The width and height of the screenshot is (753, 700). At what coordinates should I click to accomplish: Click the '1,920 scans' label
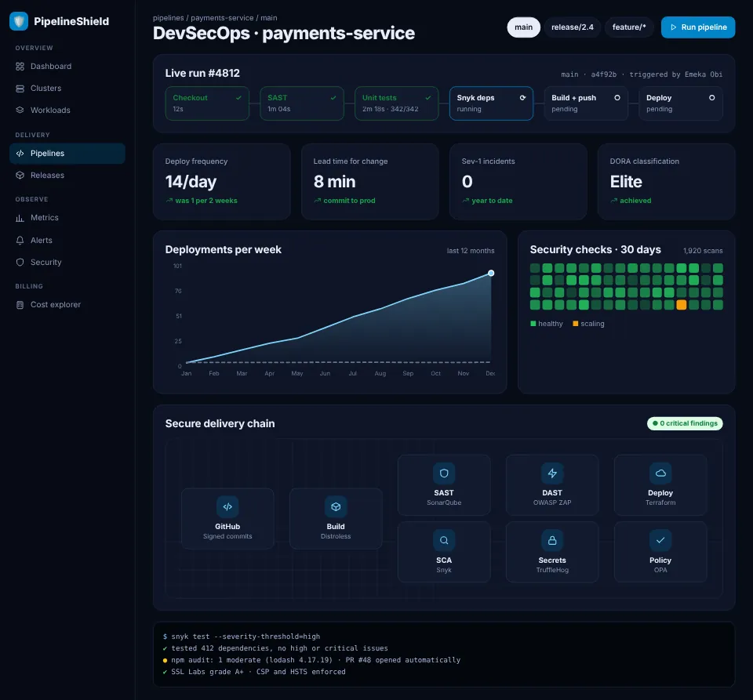pyautogui.click(x=703, y=251)
